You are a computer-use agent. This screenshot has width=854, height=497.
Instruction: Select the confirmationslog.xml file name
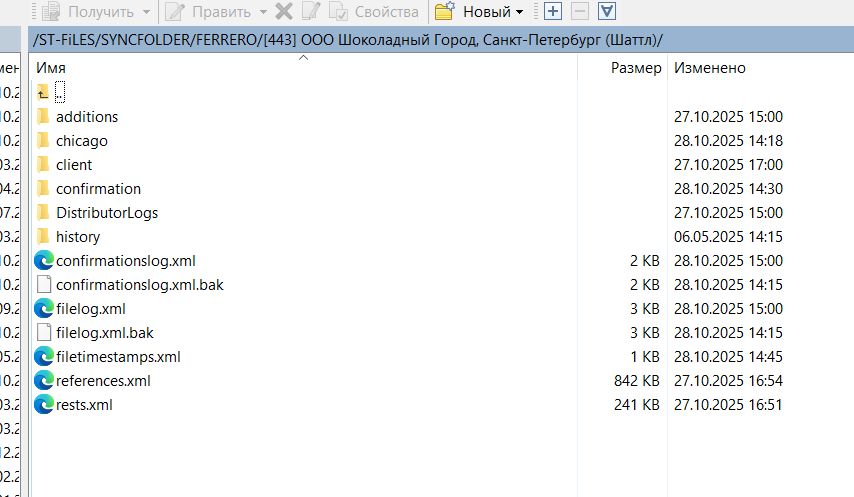click(x=126, y=261)
